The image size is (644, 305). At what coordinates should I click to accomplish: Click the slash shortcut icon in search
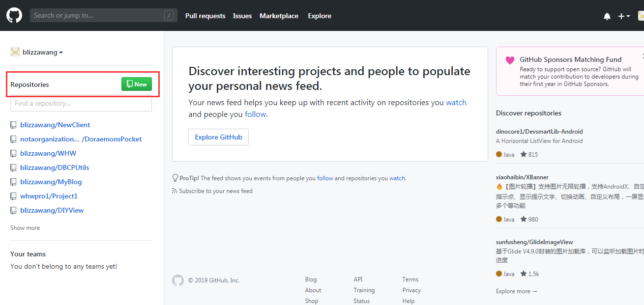click(x=169, y=16)
